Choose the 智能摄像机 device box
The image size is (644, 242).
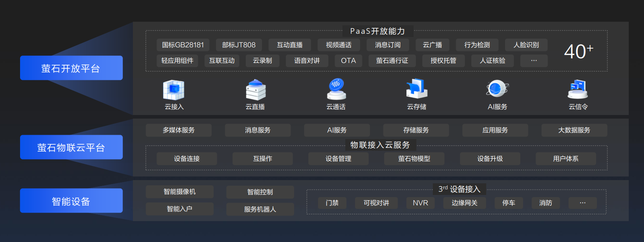point(179,192)
